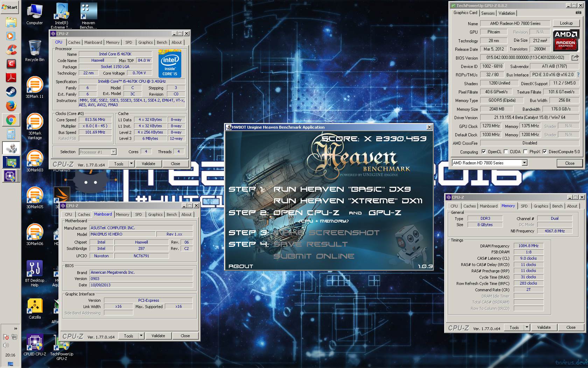Click GPU-Z screenshot camera icon
Screen dimensions: 588x368
pyautogui.click(x=578, y=13)
